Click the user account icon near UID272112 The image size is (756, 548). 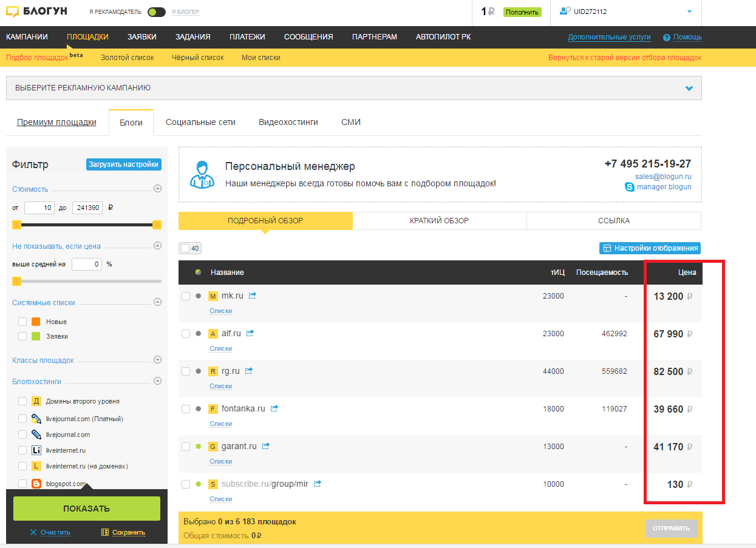coord(565,11)
